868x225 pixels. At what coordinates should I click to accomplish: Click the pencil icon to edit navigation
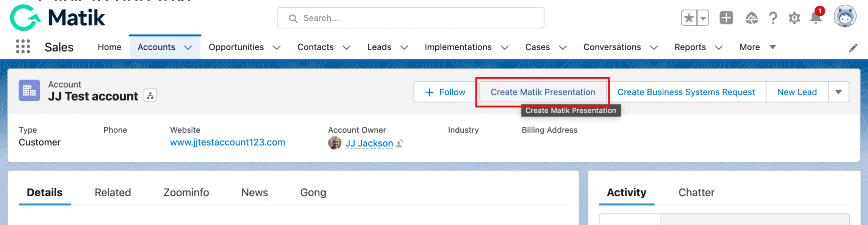(853, 48)
